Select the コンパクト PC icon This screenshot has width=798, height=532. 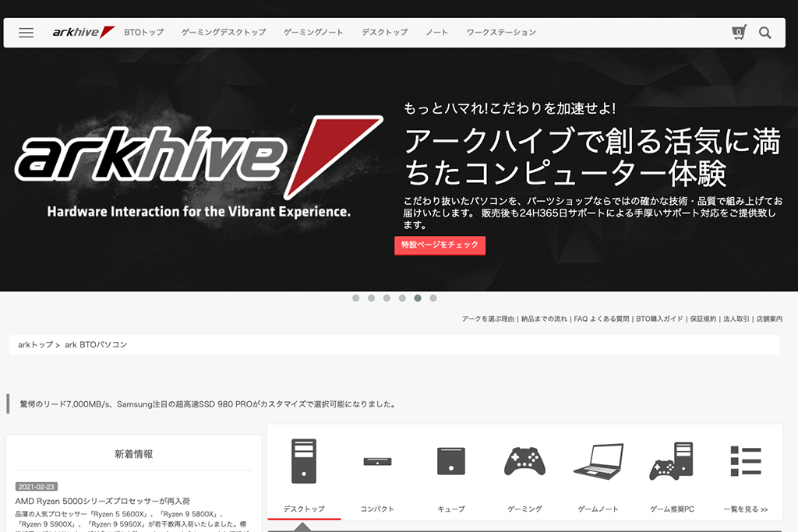coord(377,461)
